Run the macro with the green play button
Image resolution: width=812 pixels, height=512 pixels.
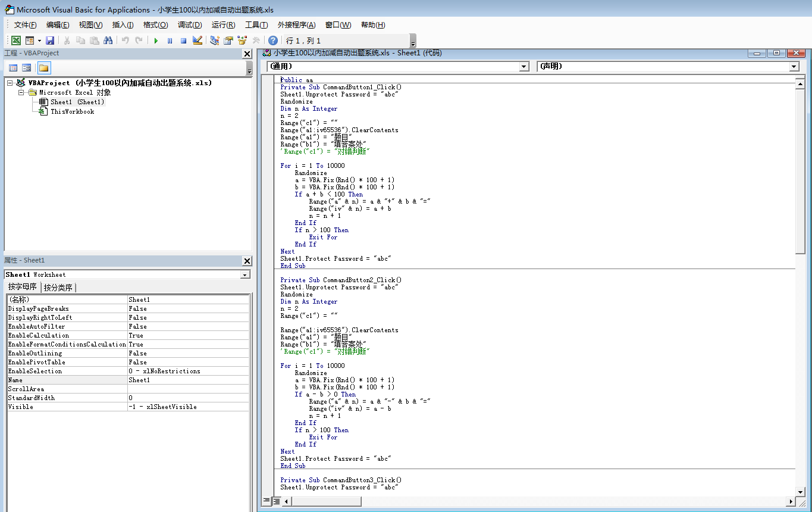(156, 40)
